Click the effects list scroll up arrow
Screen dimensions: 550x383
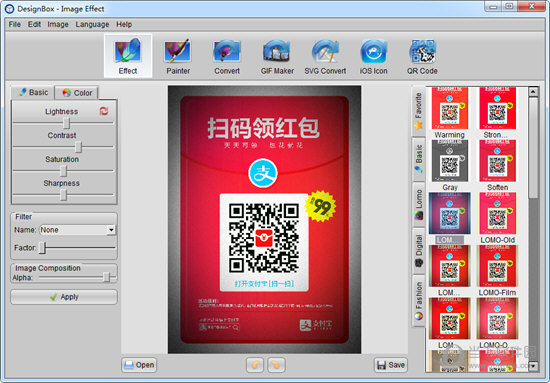click(533, 92)
